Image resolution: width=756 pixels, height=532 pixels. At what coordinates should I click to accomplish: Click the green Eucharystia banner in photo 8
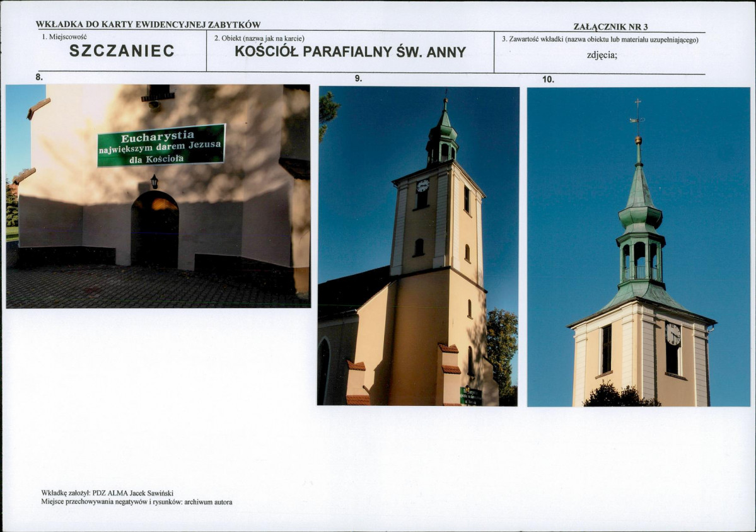[x=161, y=146]
